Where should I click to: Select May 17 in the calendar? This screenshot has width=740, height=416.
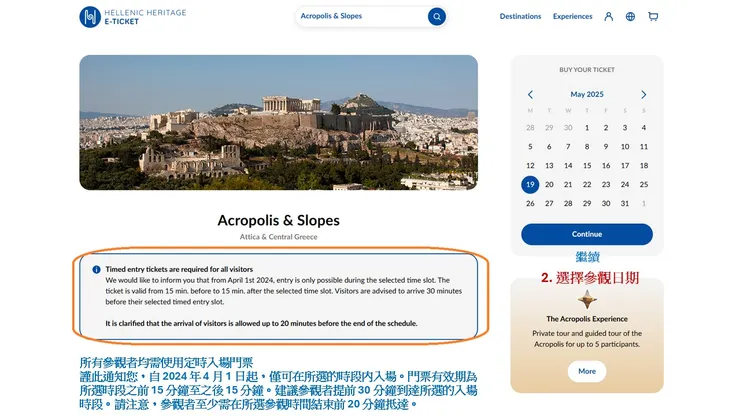625,166
